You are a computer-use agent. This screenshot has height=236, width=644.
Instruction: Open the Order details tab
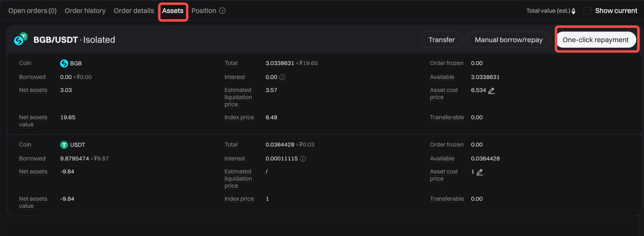click(134, 11)
